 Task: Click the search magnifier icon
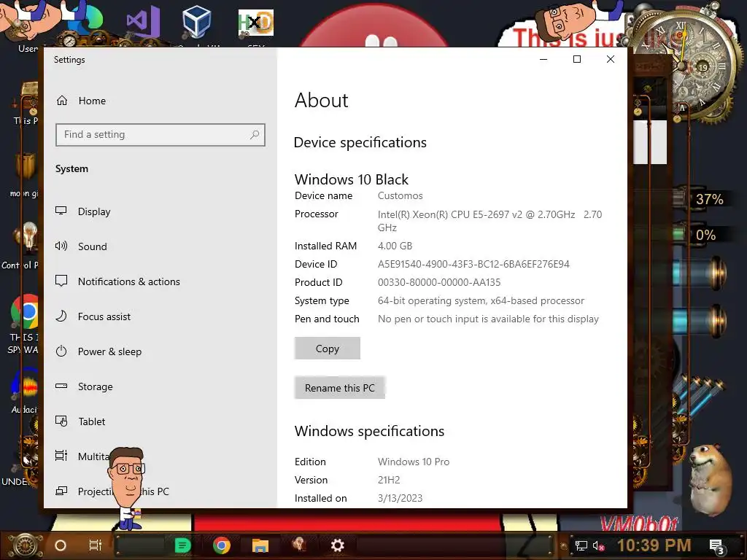point(255,135)
